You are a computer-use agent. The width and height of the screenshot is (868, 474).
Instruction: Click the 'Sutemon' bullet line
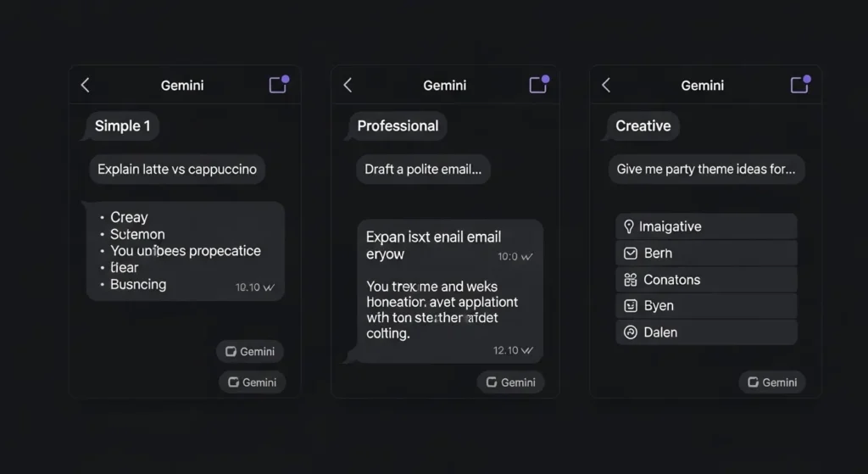137,234
